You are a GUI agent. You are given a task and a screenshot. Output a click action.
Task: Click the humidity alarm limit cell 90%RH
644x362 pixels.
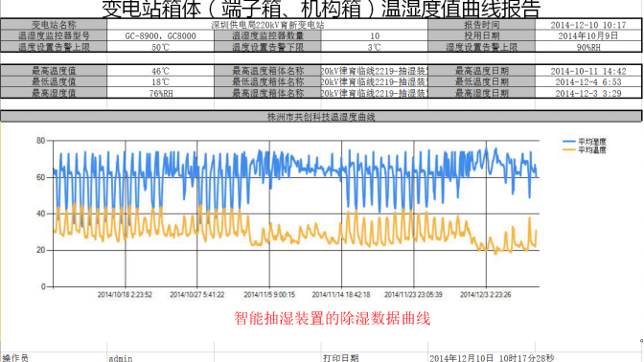588,47
